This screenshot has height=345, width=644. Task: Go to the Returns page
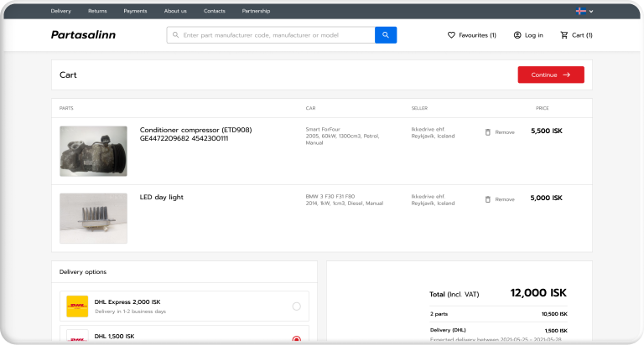point(97,11)
